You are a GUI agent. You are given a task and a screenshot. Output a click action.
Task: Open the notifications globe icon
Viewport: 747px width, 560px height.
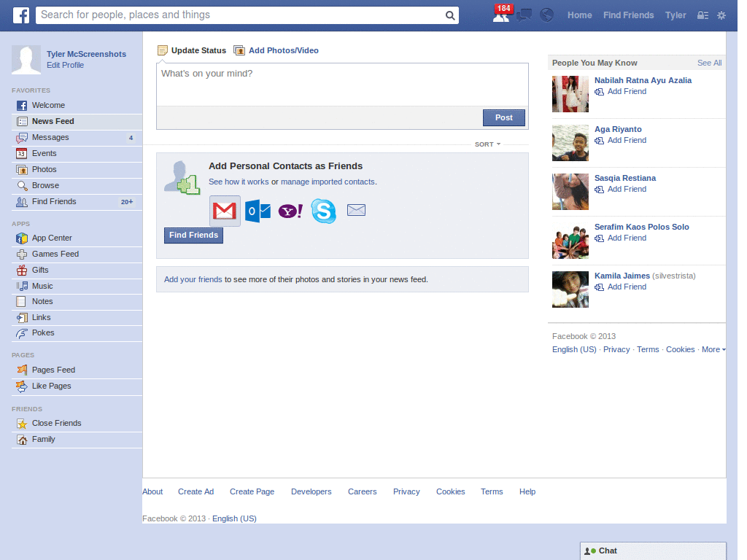pos(546,15)
